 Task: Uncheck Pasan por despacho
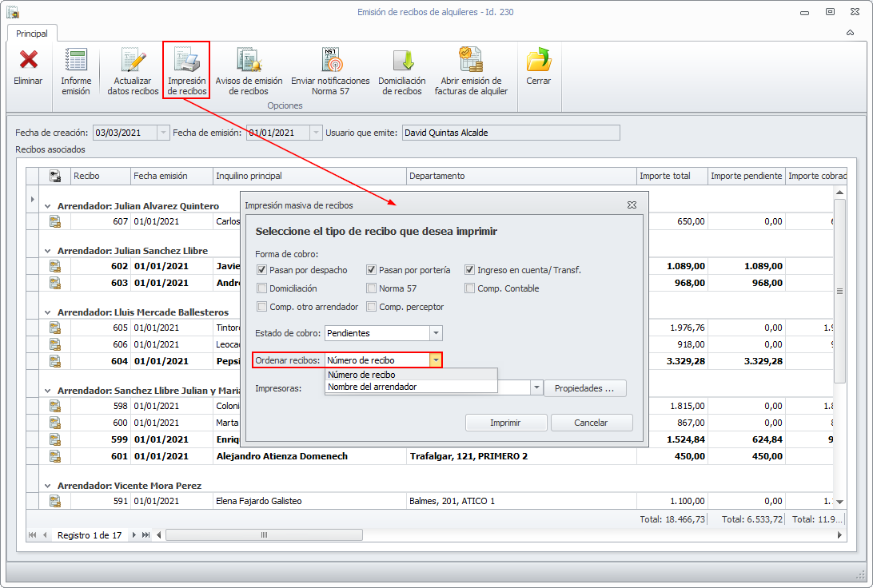(261, 270)
